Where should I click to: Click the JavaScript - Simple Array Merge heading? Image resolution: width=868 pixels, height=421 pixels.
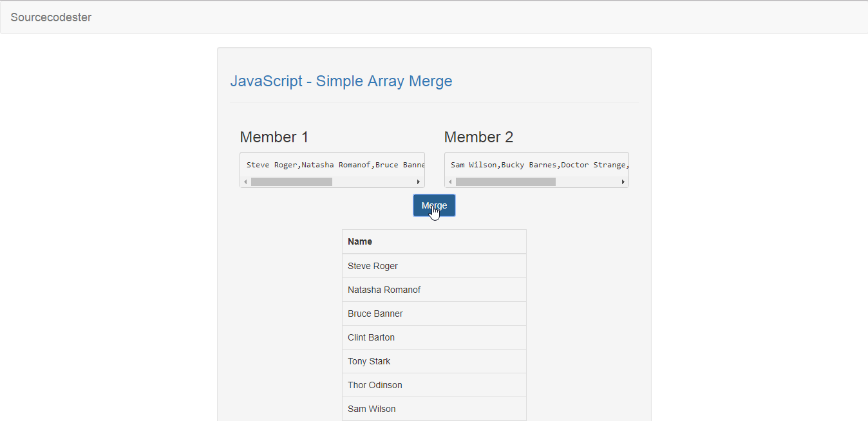pyautogui.click(x=341, y=81)
